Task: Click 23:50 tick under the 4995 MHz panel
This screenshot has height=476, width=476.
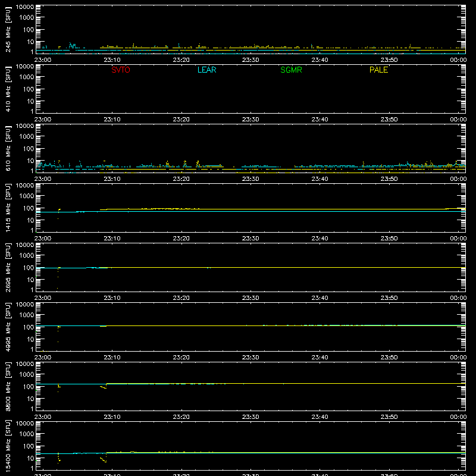Action: tap(389, 358)
